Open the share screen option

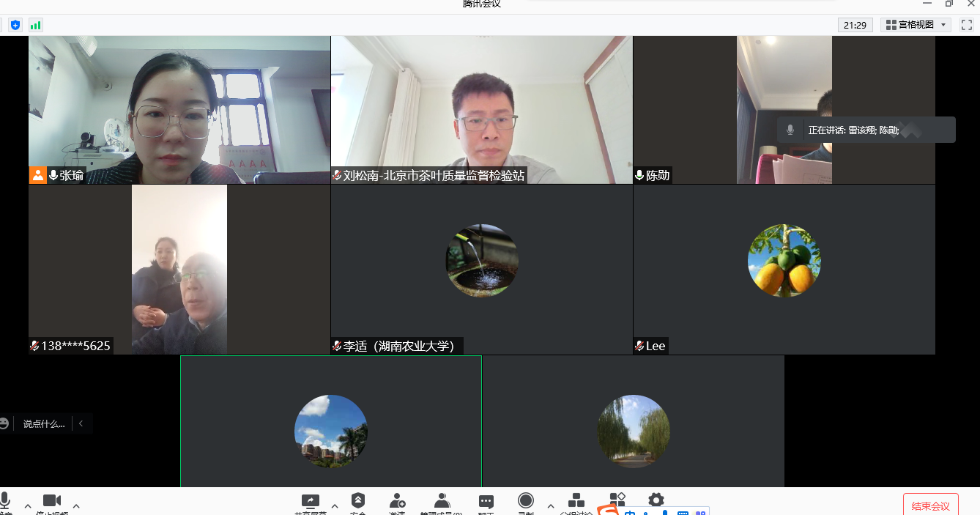click(311, 502)
